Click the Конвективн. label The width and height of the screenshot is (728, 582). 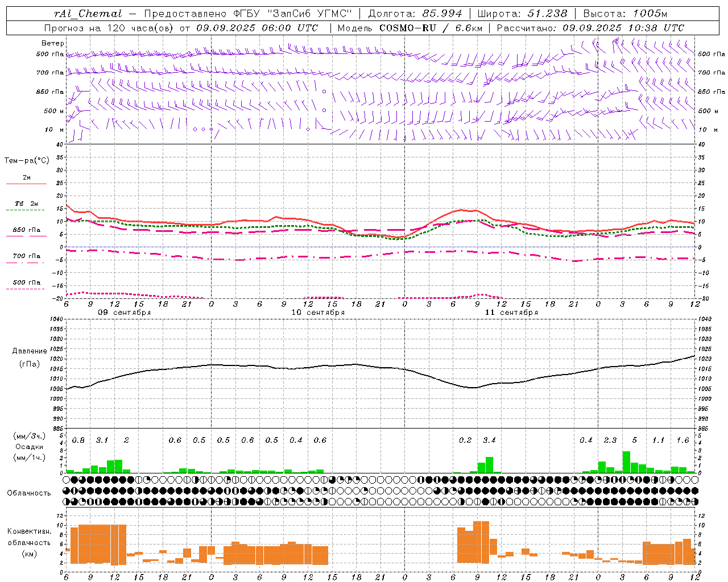(x=29, y=531)
